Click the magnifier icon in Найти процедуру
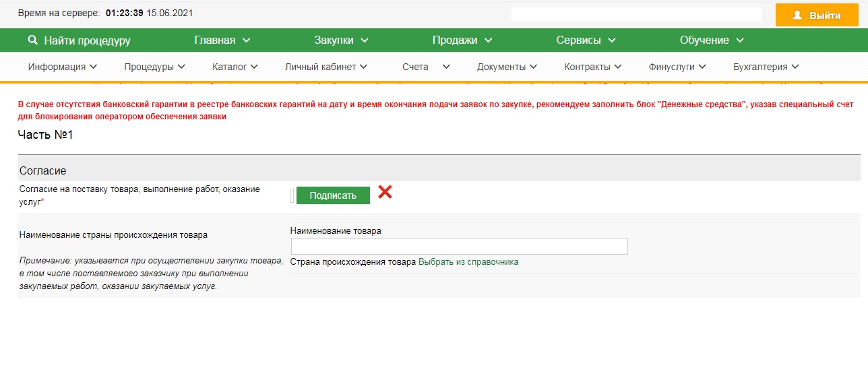The height and width of the screenshot is (378, 868). [x=32, y=40]
